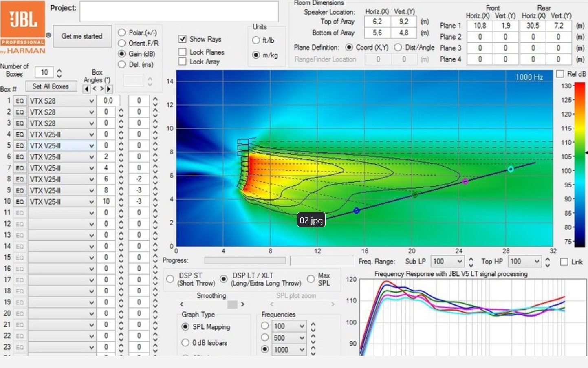Toggle the Show Rays checkbox
The image size is (588, 368).
183,39
